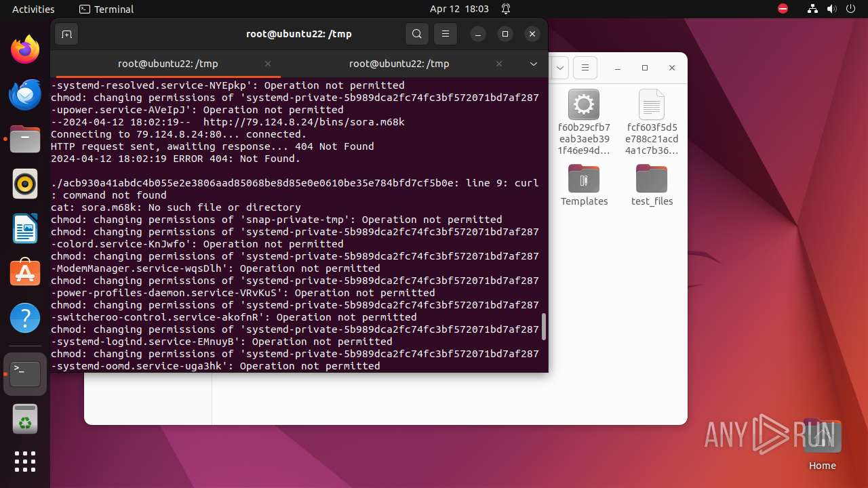Open the clock and calendar panel
The width and height of the screenshot is (868, 488).
[x=459, y=9]
